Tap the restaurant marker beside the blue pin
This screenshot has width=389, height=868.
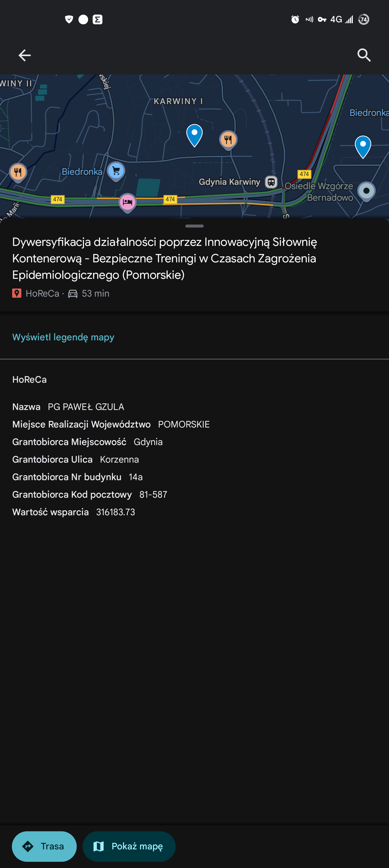229,140
